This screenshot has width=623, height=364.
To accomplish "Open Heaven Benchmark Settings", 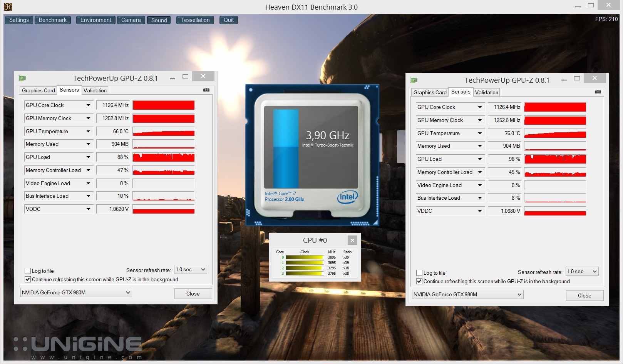I will point(19,20).
